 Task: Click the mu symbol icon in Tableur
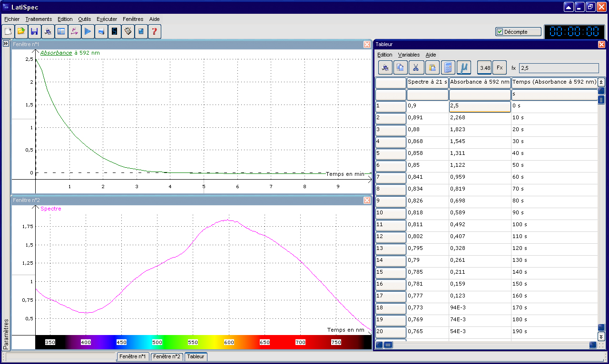click(x=464, y=68)
